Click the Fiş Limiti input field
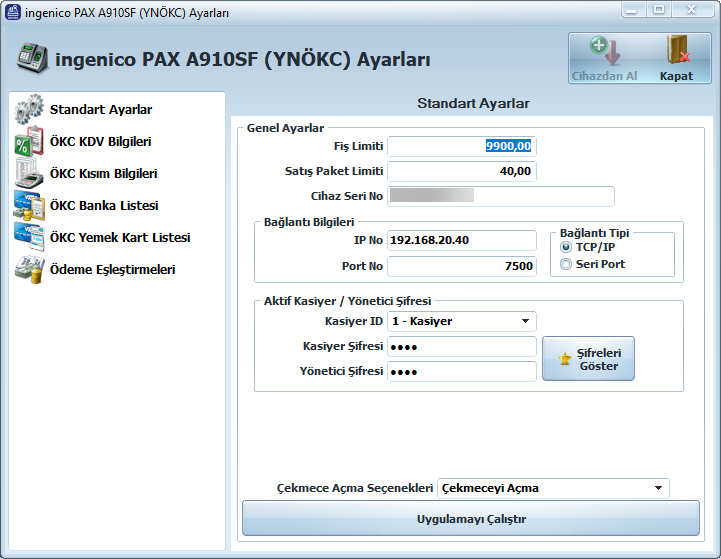Viewport: 721px width, 559px height. 462,146
